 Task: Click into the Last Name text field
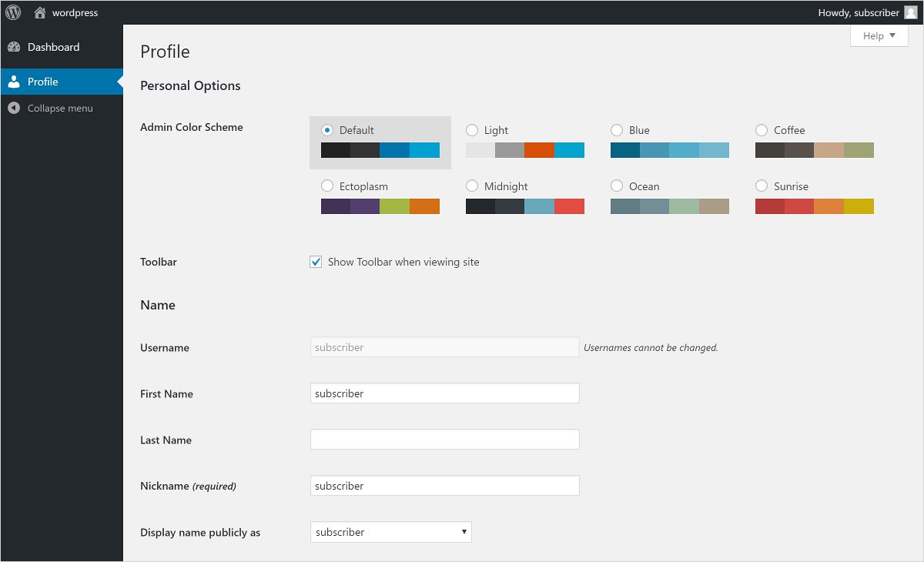click(x=444, y=440)
